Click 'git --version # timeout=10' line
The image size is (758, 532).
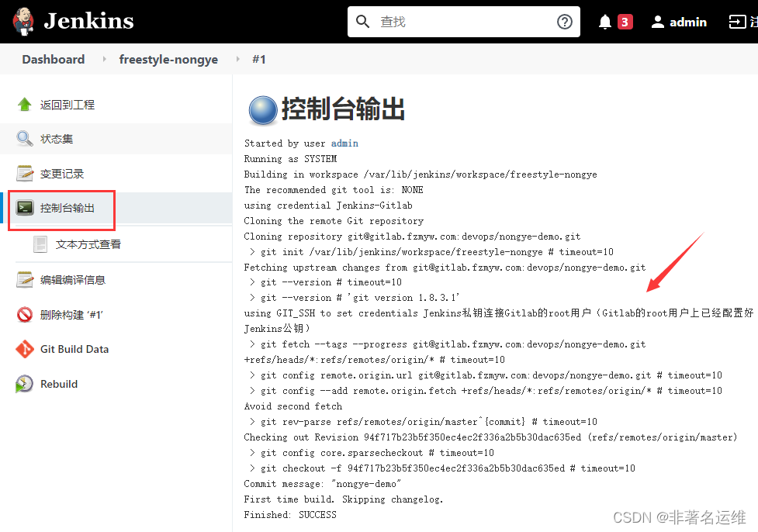[x=325, y=282]
